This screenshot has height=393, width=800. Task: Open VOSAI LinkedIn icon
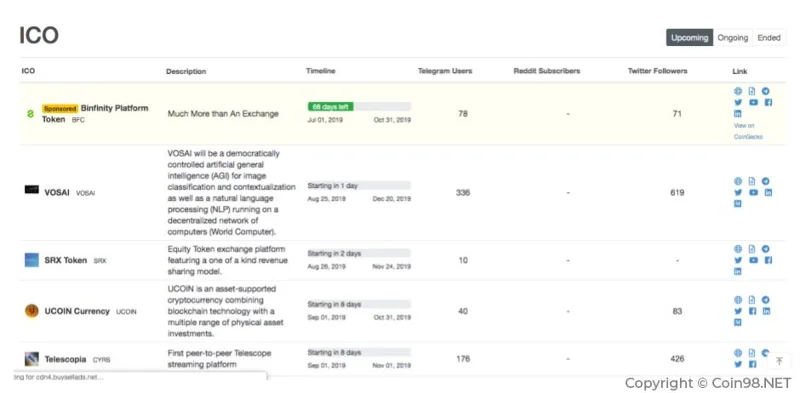768,192
